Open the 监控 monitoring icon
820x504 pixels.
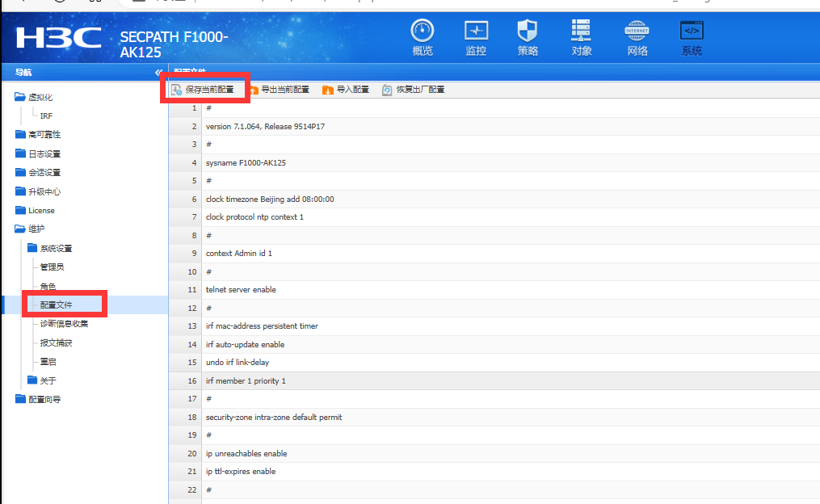[x=476, y=31]
